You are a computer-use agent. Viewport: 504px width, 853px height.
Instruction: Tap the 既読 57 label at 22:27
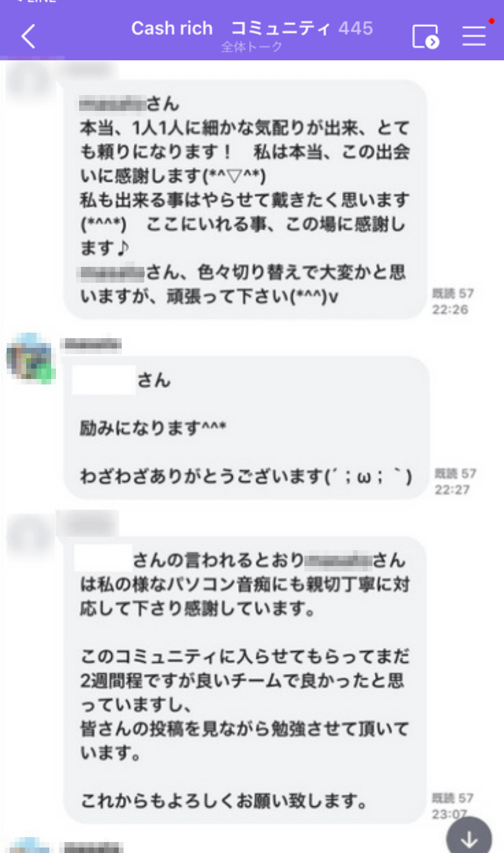coord(455,473)
